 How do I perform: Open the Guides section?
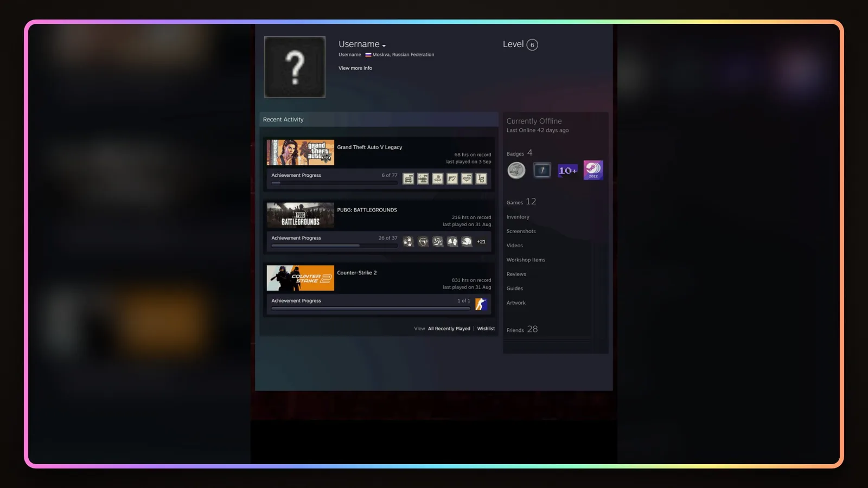pos(515,288)
